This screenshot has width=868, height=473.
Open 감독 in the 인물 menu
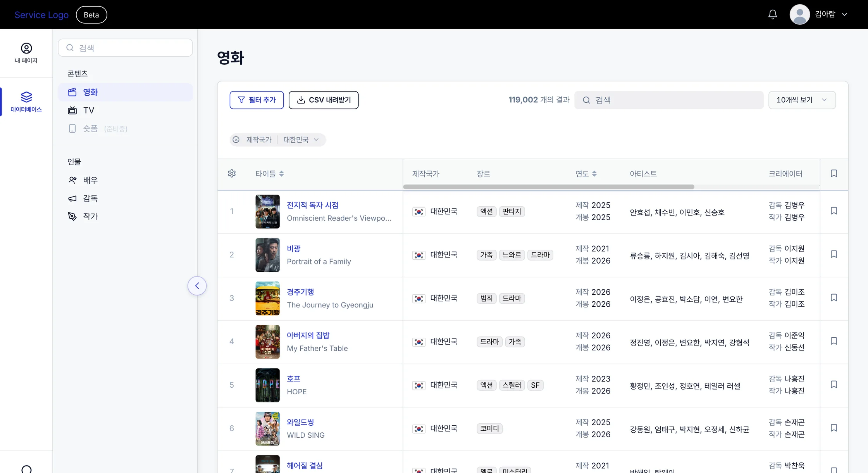125,199
